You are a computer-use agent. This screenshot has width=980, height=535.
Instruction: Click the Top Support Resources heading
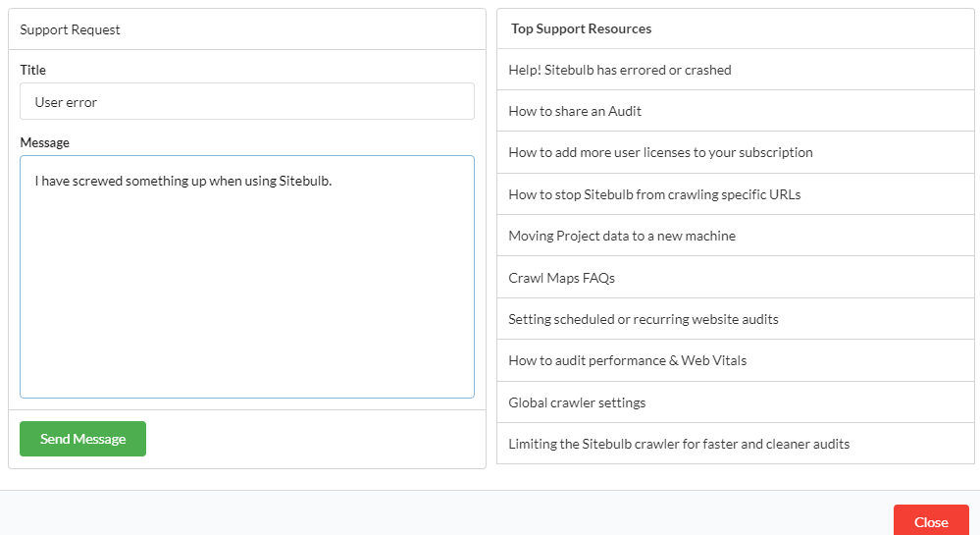click(x=582, y=28)
